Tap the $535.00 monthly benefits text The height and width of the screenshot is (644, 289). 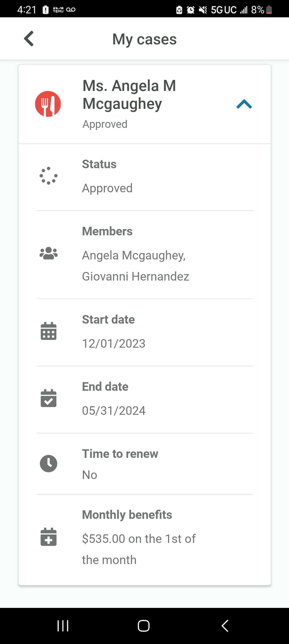pyautogui.click(x=139, y=539)
